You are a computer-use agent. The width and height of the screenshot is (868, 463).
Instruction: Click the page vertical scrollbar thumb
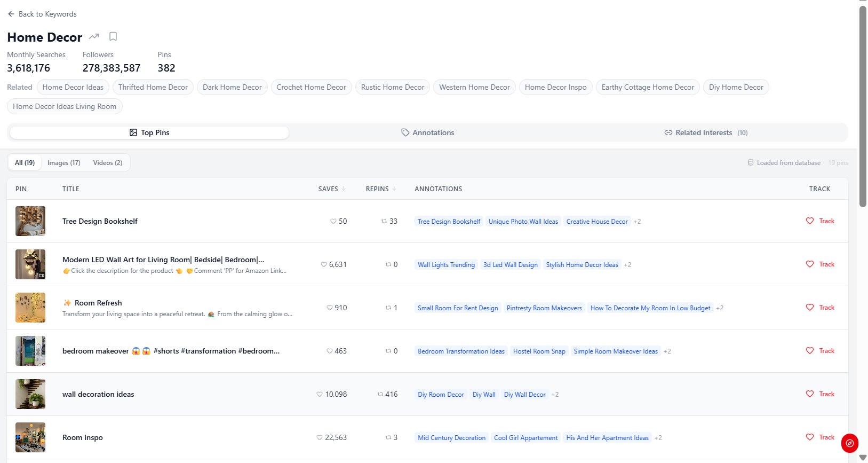(x=863, y=106)
